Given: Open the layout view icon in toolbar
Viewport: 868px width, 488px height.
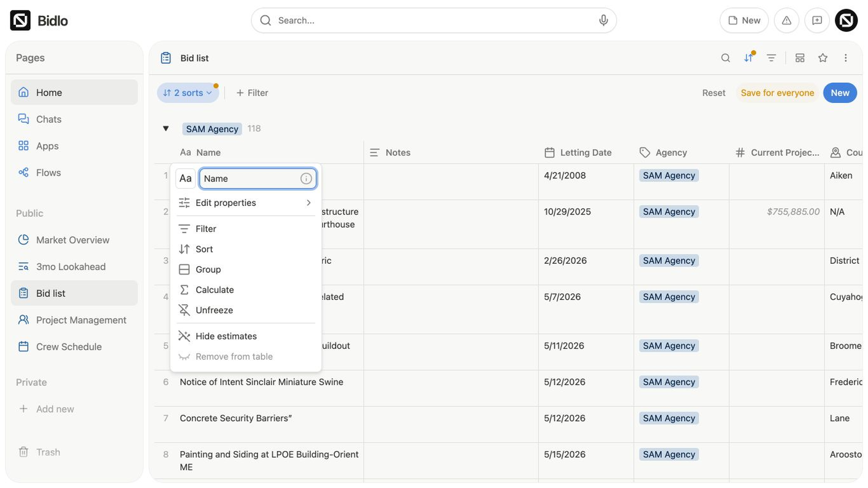Looking at the screenshot, I should (800, 58).
